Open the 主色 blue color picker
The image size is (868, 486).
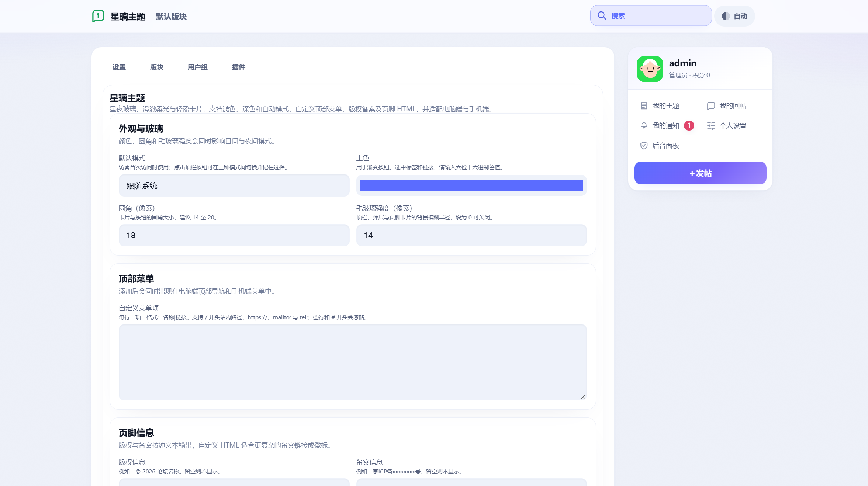tap(471, 185)
